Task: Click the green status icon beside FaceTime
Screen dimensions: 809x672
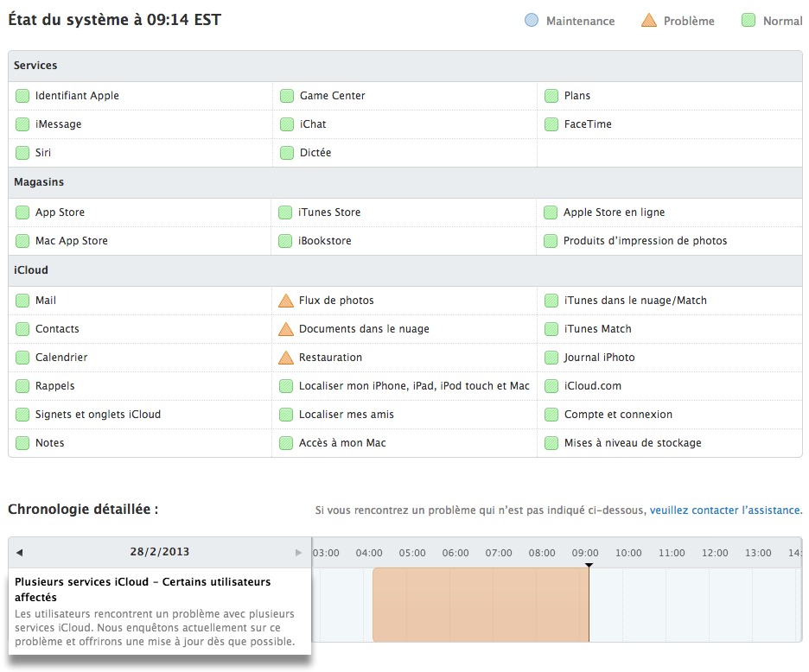Action: 551,124
